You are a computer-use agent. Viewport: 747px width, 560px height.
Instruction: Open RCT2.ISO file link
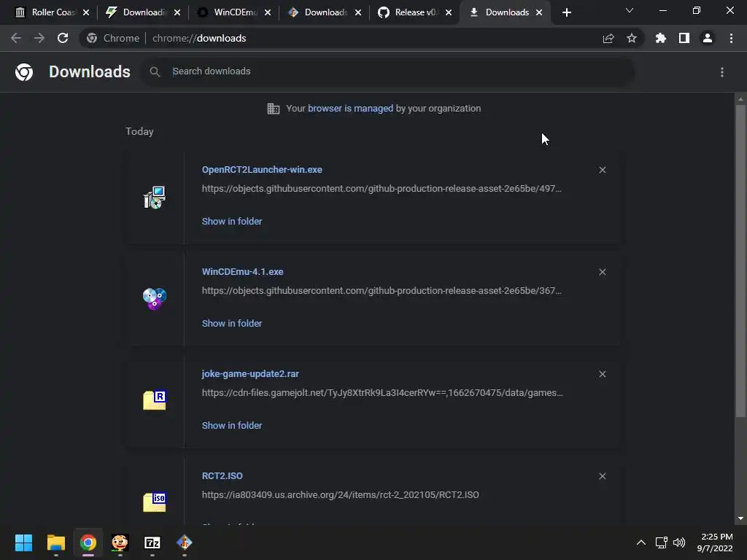pyautogui.click(x=222, y=476)
